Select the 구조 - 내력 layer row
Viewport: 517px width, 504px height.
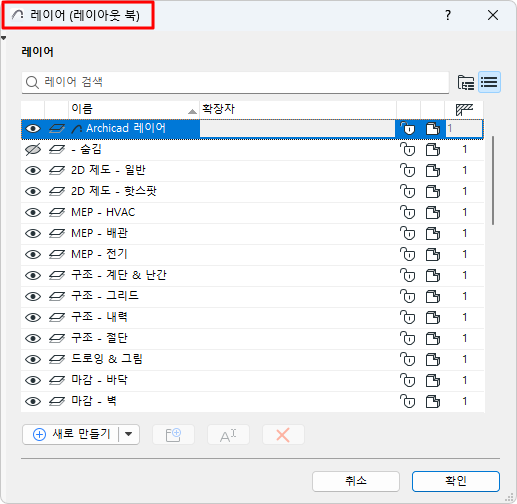click(252, 318)
